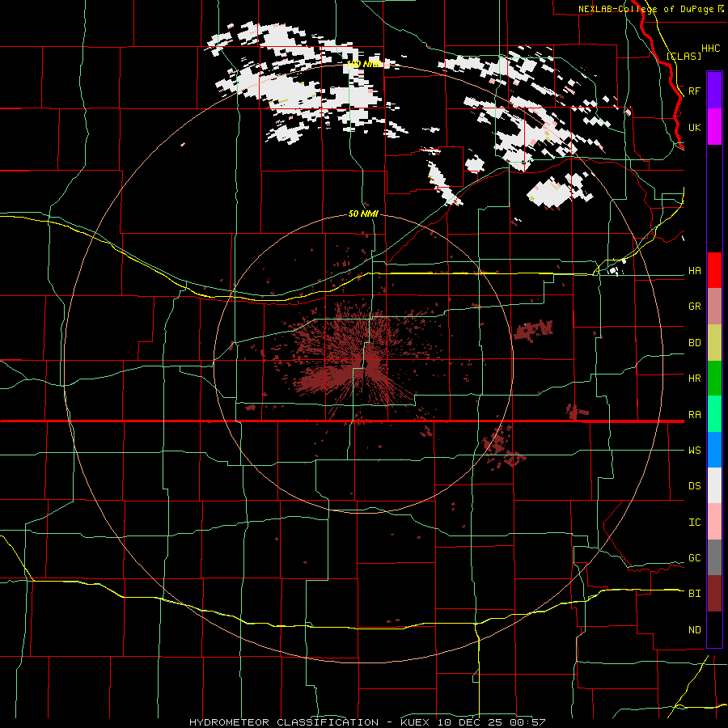Select the GR dusty-pink legend swatch
Viewport: 728px width, 728px height.
714,307
